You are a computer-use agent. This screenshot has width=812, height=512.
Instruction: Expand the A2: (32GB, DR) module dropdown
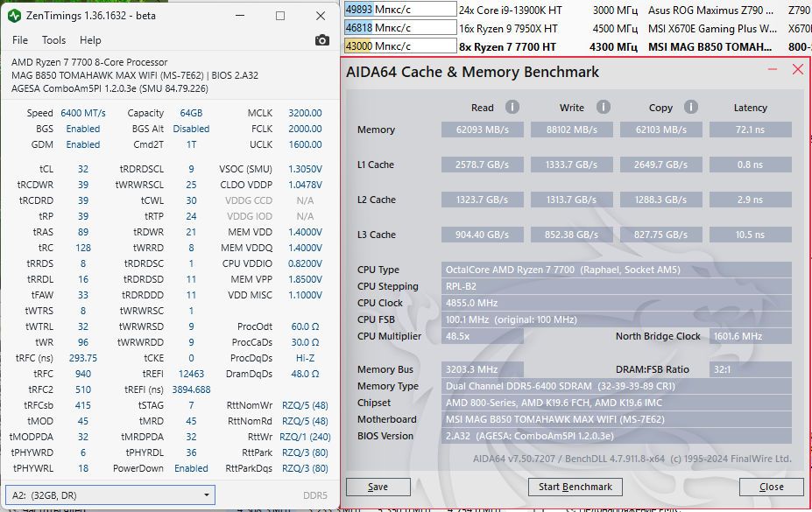(x=109, y=495)
